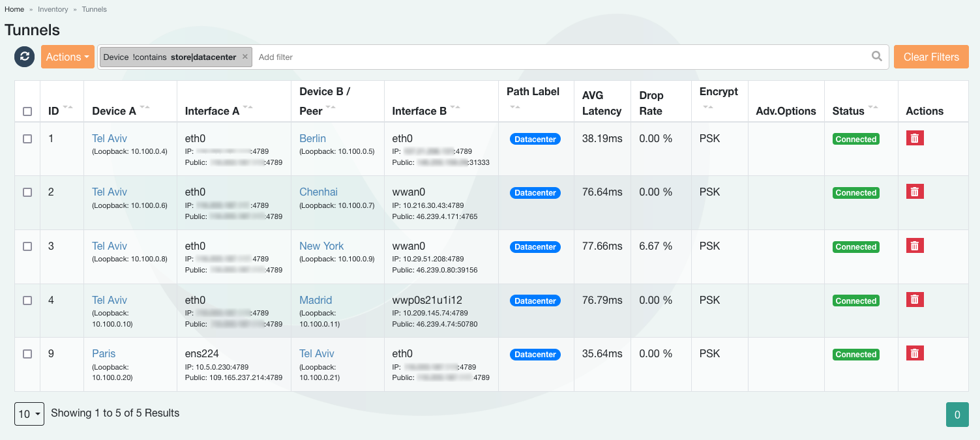Screen dimensions: 980x440
Task: Click the search magnifier icon
Action: point(877,57)
